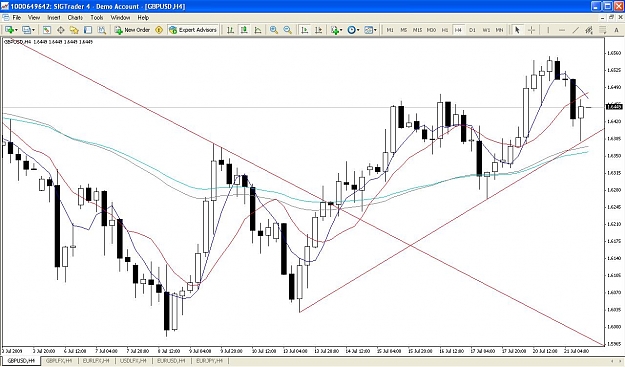Image resolution: width=625 pixels, height=367 pixels.
Task: Select the MN timeframe button
Action: pos(499,30)
